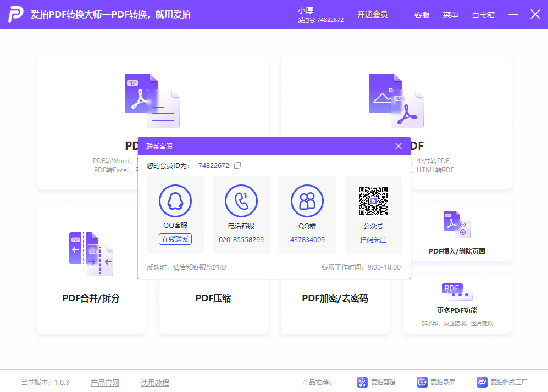The height and width of the screenshot is (392, 548).
Task: Click the QQ客服 label
Action: point(175,226)
